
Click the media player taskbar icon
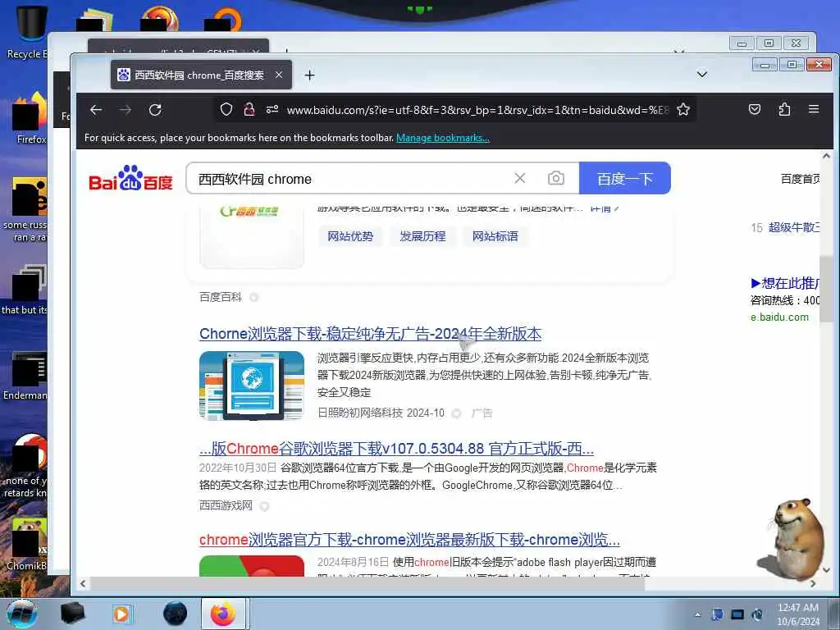(x=121, y=614)
